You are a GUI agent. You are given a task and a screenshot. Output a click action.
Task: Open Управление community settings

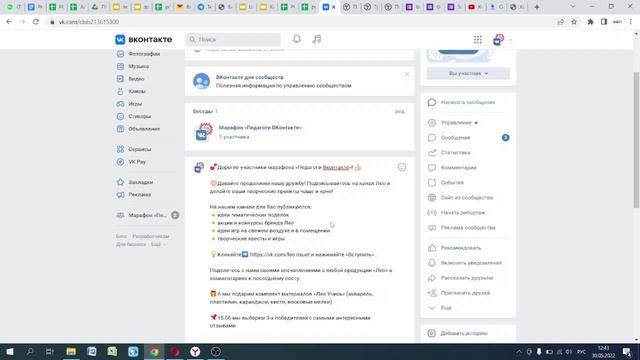coord(456,122)
